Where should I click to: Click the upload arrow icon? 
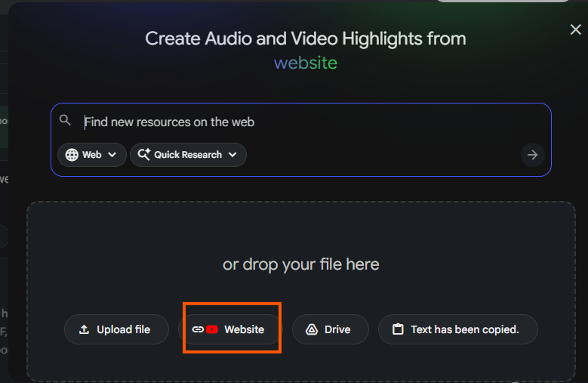click(x=84, y=329)
